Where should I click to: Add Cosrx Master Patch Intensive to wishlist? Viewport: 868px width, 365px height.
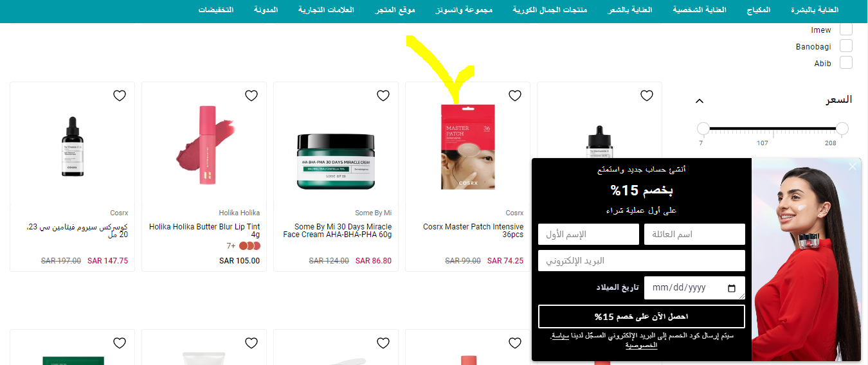pyautogui.click(x=515, y=96)
